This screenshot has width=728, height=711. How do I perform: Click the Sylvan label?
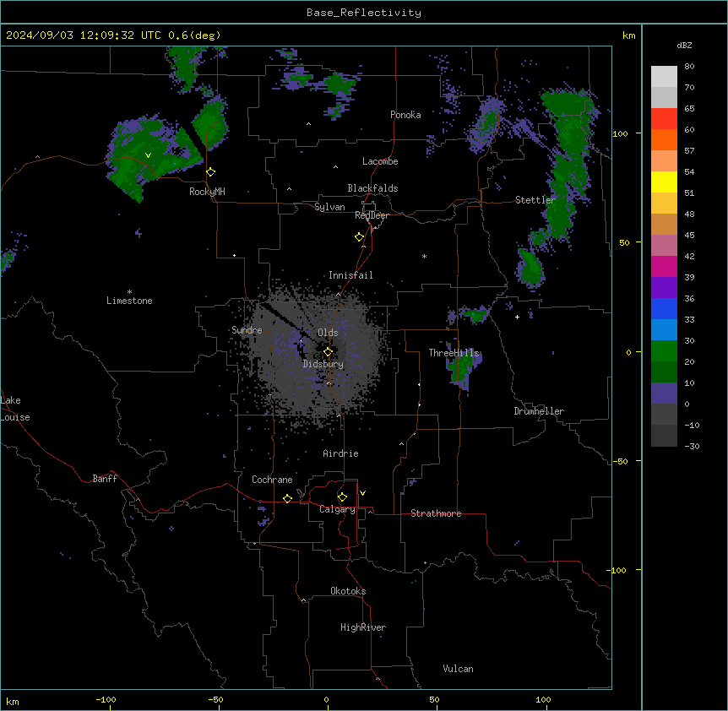coord(329,207)
